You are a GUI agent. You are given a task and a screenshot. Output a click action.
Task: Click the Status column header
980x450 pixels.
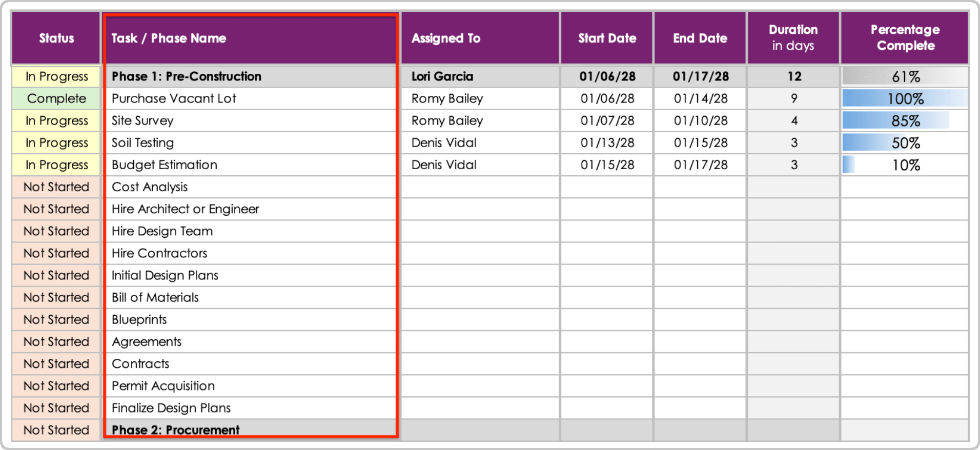[x=56, y=38]
